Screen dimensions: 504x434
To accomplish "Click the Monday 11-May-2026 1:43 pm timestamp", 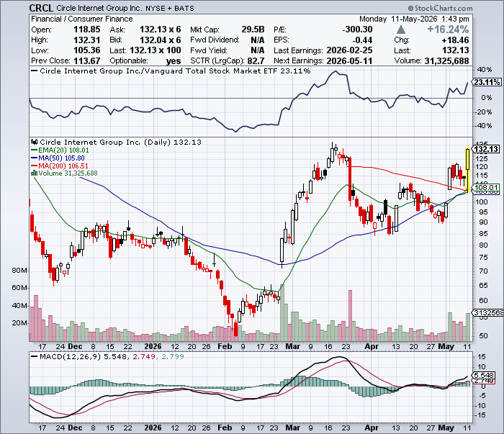I will coord(414,19).
